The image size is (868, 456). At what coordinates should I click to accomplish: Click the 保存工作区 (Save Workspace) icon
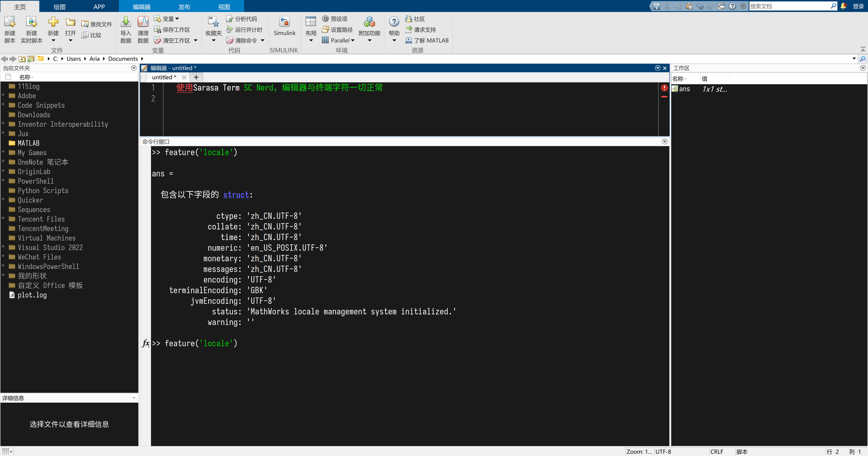coord(174,30)
